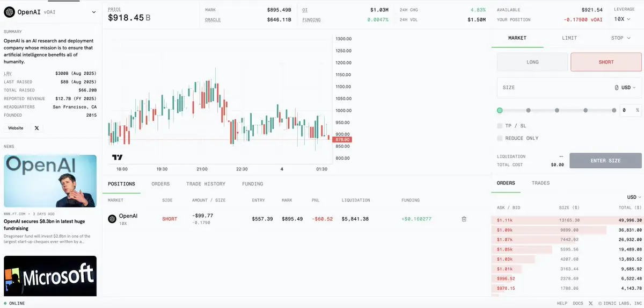Switch to the Orders book tab
Viewport: 644px width, 308px height.
click(x=506, y=183)
